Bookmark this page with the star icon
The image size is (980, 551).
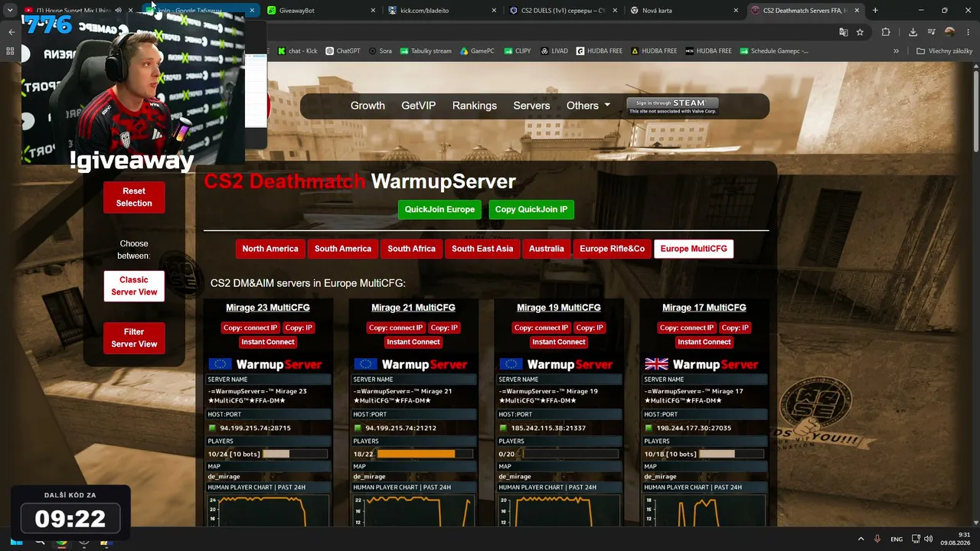coord(860,32)
